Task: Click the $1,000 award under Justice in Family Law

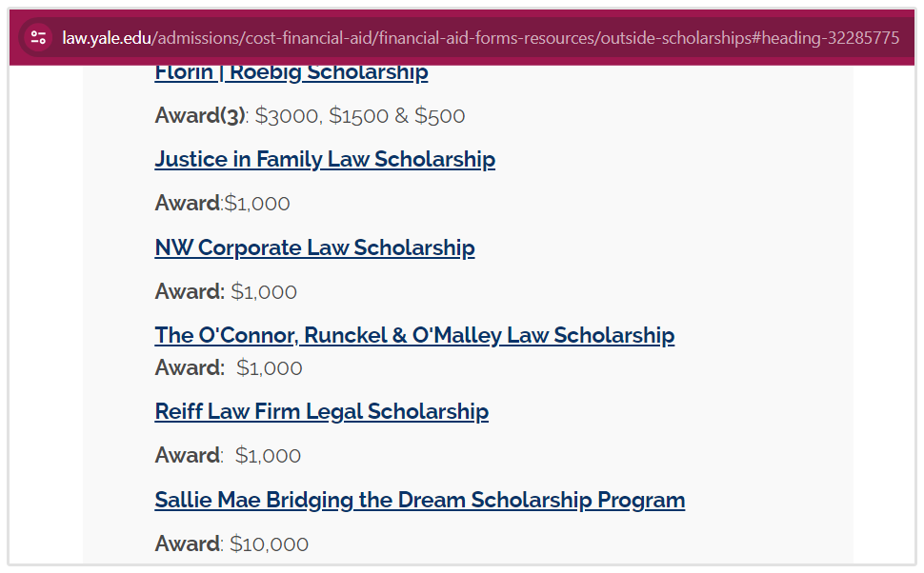Action: point(257,204)
